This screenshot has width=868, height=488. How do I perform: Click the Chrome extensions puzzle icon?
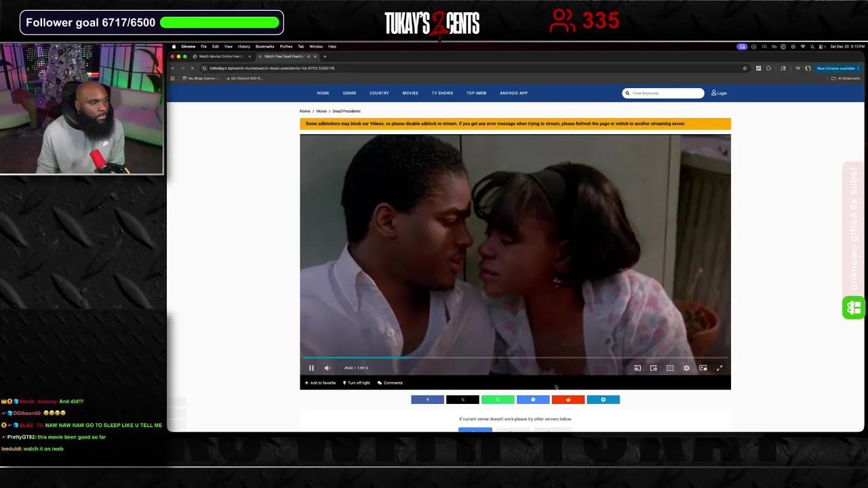point(768,68)
